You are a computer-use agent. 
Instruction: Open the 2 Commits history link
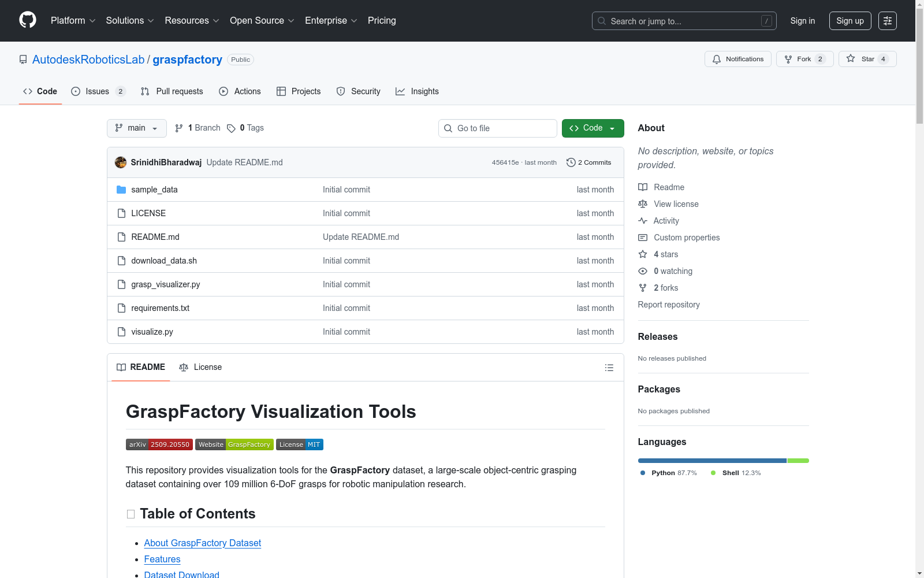(589, 162)
